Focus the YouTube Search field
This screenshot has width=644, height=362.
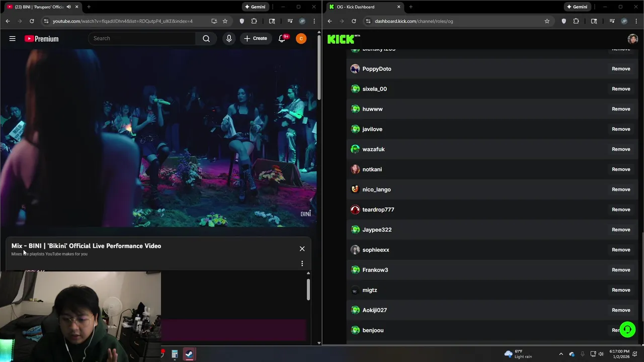[142, 39]
